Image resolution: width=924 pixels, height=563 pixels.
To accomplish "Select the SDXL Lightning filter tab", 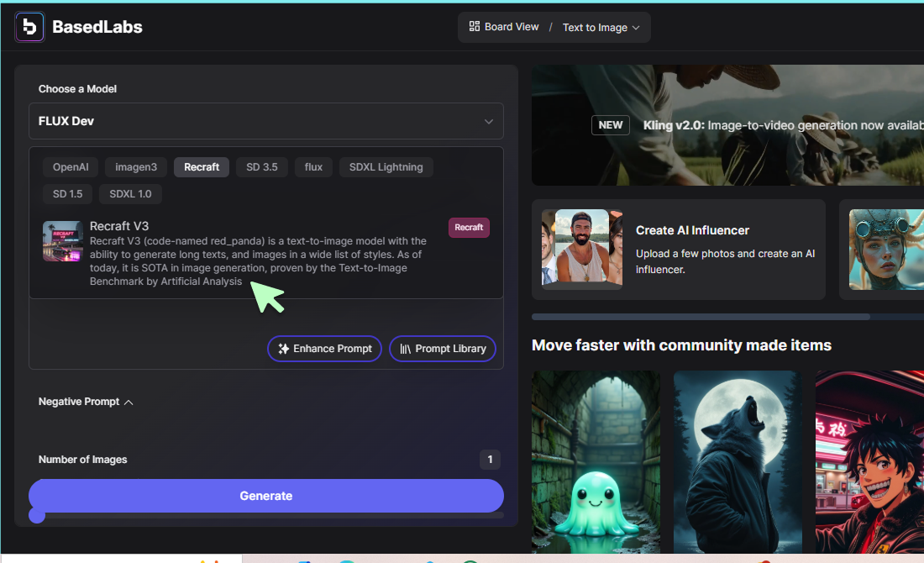I will (x=386, y=167).
